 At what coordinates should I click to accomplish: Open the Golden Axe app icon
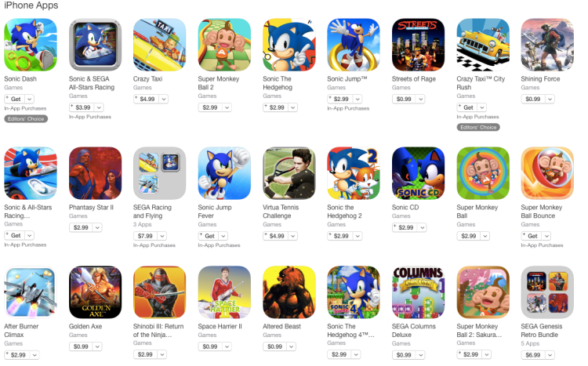[x=95, y=292]
